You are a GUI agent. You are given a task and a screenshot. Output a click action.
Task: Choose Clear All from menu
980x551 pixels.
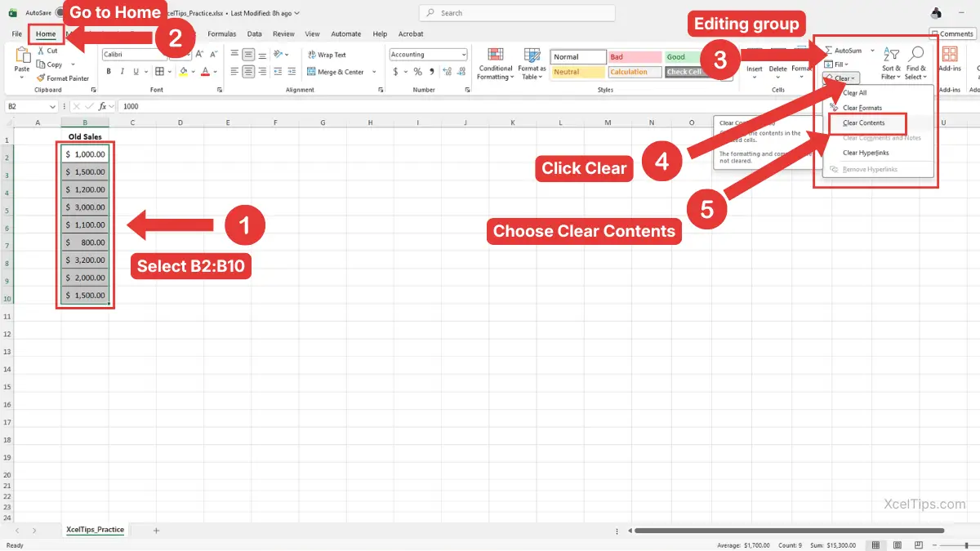(855, 93)
